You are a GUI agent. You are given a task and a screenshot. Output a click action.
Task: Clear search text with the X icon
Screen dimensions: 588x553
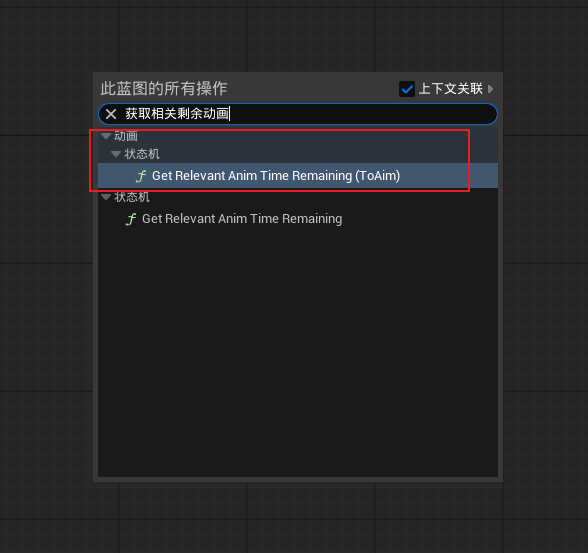(x=111, y=114)
